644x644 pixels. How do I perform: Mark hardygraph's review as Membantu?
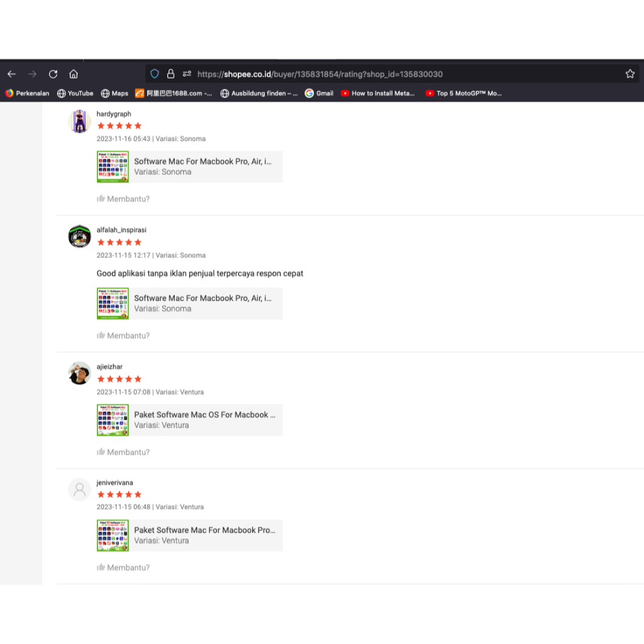click(123, 199)
